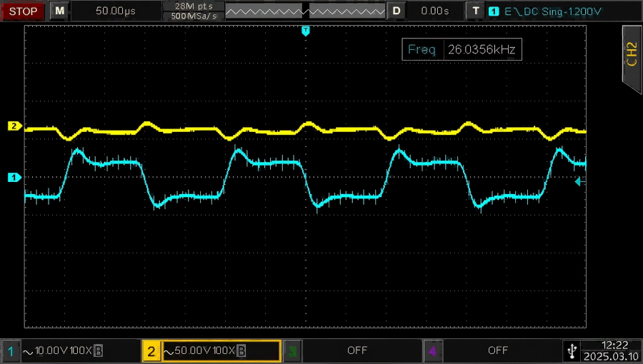Select the cyan channel 1 ground marker
The height and width of the screenshot is (364, 643).
click(x=14, y=178)
